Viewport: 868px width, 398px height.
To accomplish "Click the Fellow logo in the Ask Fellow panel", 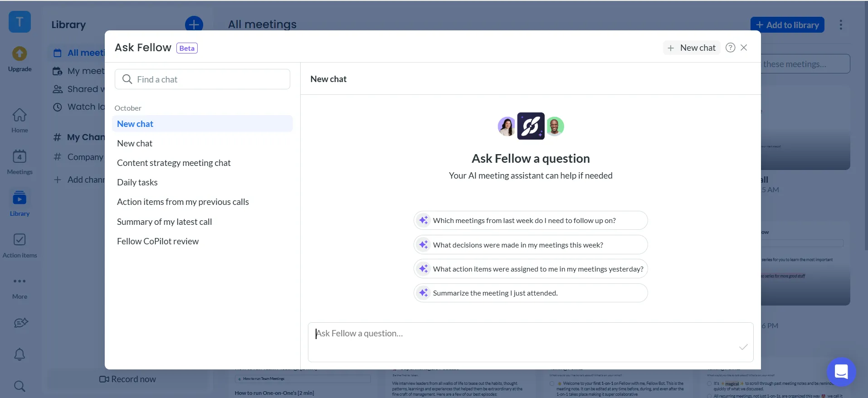I will tap(531, 126).
